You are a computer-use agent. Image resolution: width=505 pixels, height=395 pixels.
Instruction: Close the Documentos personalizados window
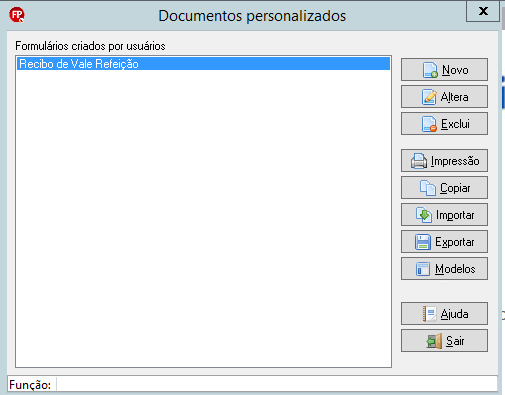[x=483, y=11]
